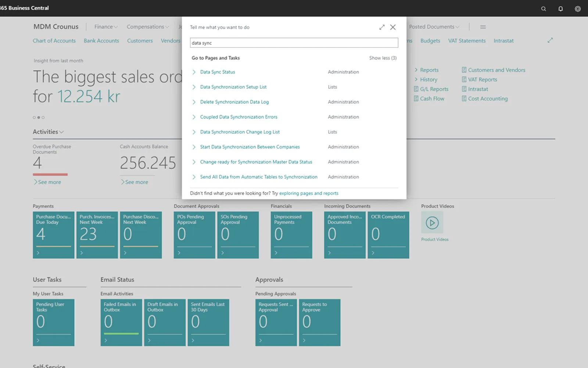
Task: Select the first headline carousel dot
Action: [x=34, y=117]
